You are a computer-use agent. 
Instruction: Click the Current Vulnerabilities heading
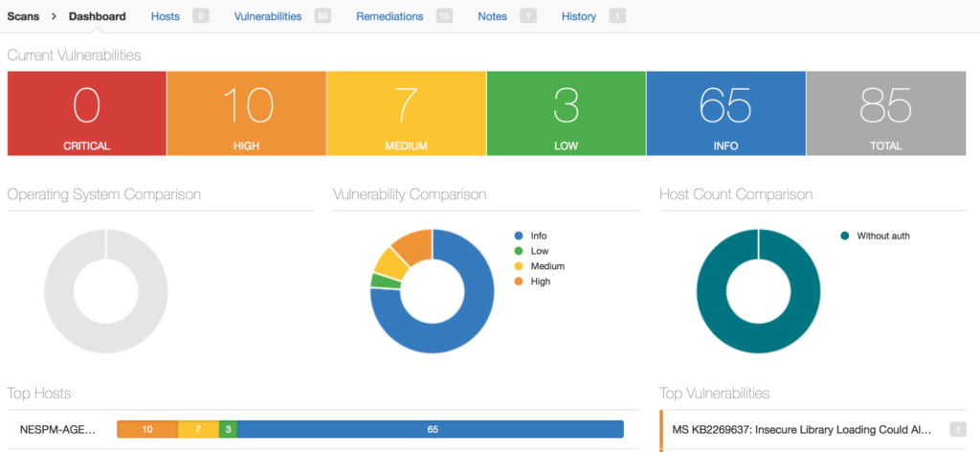coord(74,55)
